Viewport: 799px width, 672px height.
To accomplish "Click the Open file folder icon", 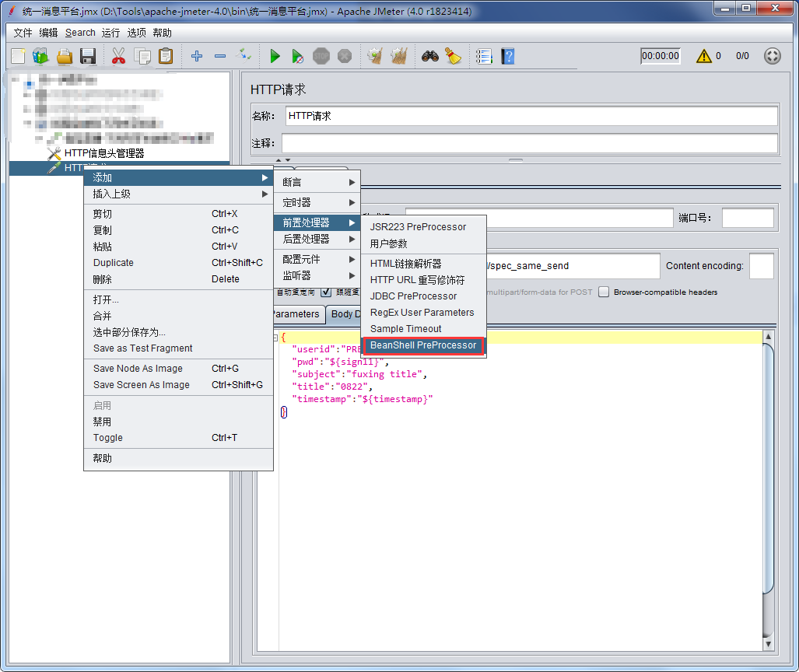I will point(65,56).
